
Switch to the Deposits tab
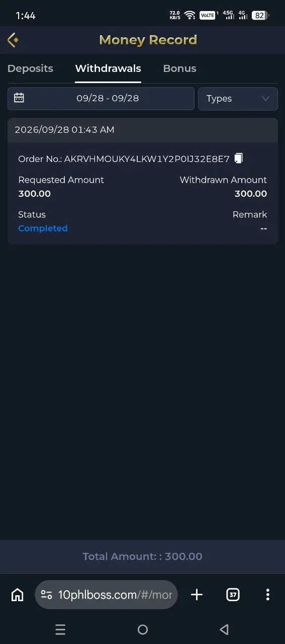30,68
